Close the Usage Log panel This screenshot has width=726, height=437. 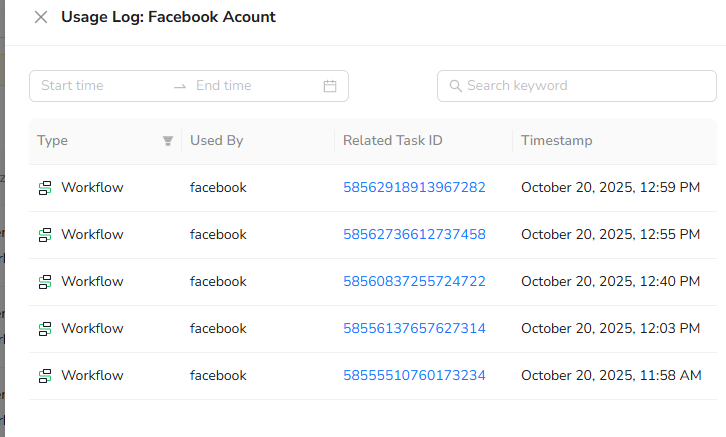[x=41, y=17]
